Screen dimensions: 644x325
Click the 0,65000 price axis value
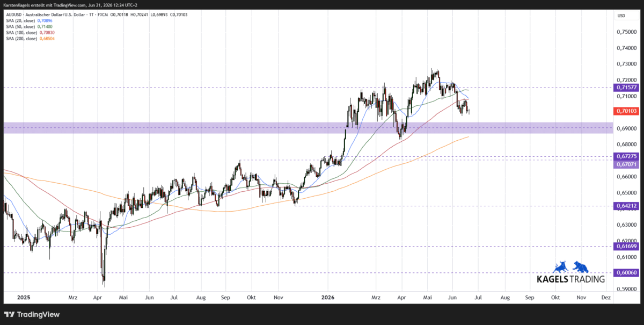click(627, 192)
